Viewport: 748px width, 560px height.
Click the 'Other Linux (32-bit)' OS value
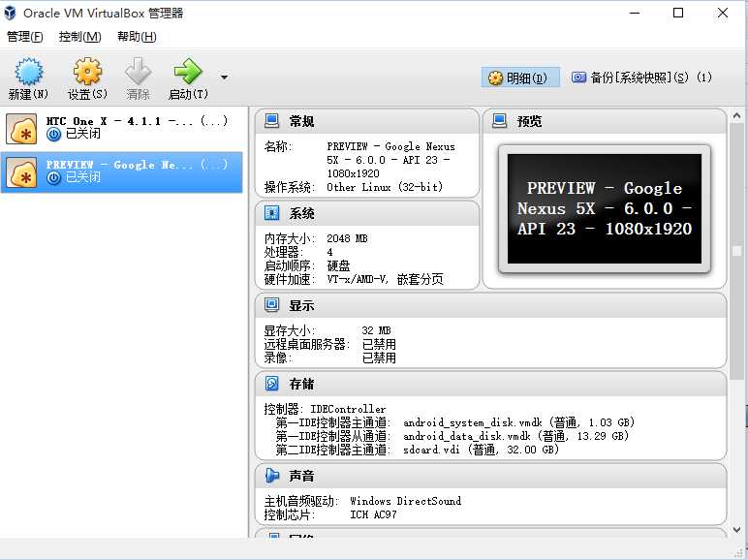(x=385, y=187)
